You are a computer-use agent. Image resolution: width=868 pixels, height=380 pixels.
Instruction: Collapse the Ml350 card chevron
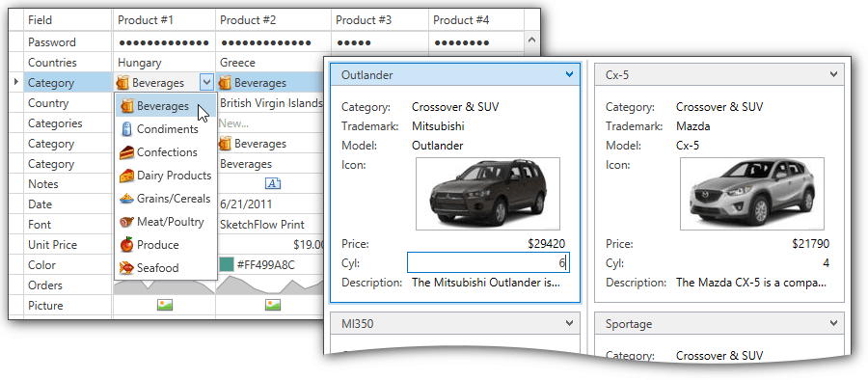coord(569,323)
